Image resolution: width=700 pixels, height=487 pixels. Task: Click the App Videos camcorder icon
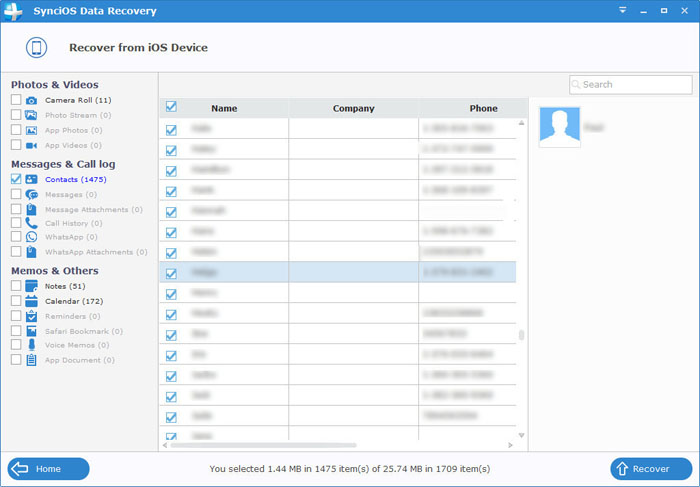coord(31,146)
